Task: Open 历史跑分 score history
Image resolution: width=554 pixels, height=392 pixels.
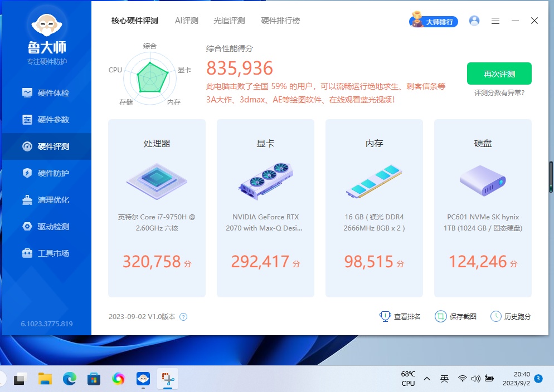Action: [x=511, y=316]
